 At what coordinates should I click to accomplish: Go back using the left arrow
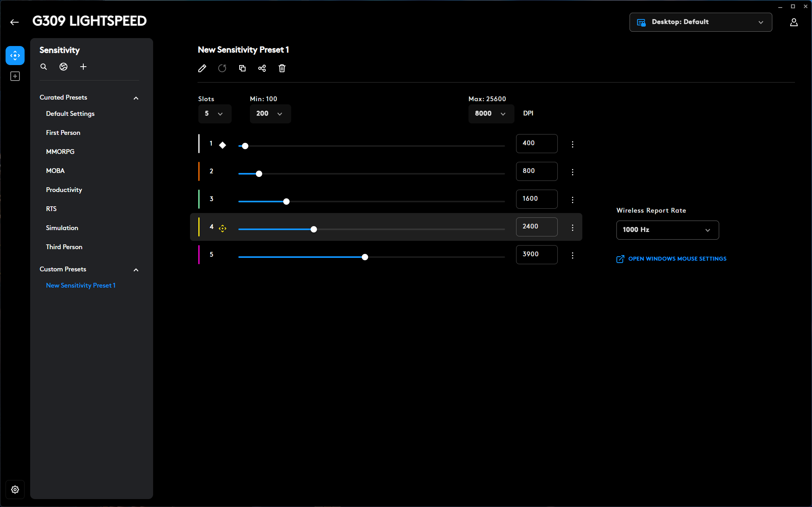pyautogui.click(x=15, y=22)
